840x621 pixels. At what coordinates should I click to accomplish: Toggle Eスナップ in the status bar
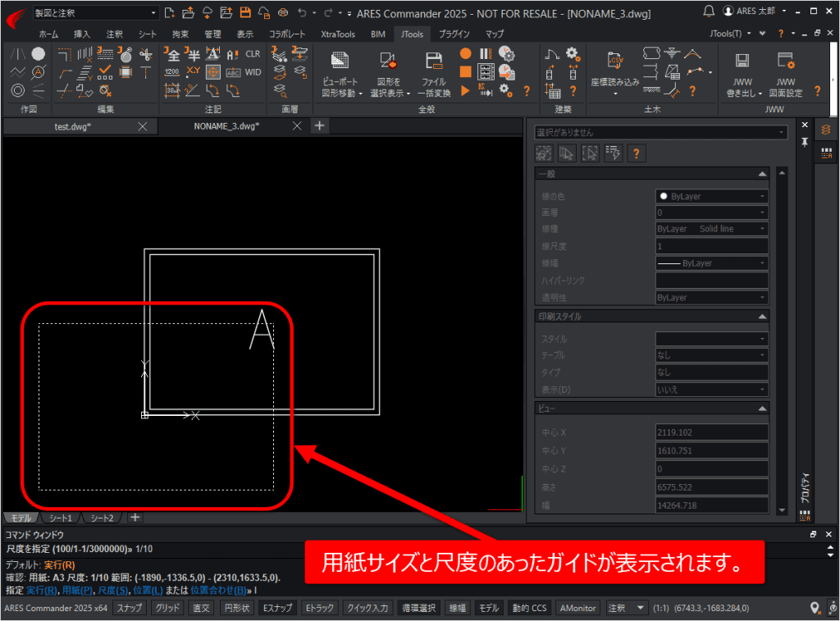pyautogui.click(x=277, y=608)
